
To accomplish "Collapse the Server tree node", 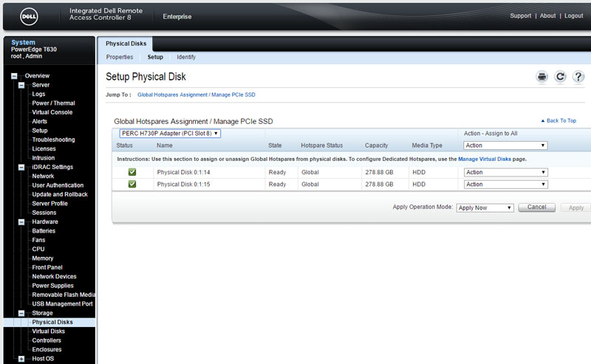I will [x=21, y=85].
